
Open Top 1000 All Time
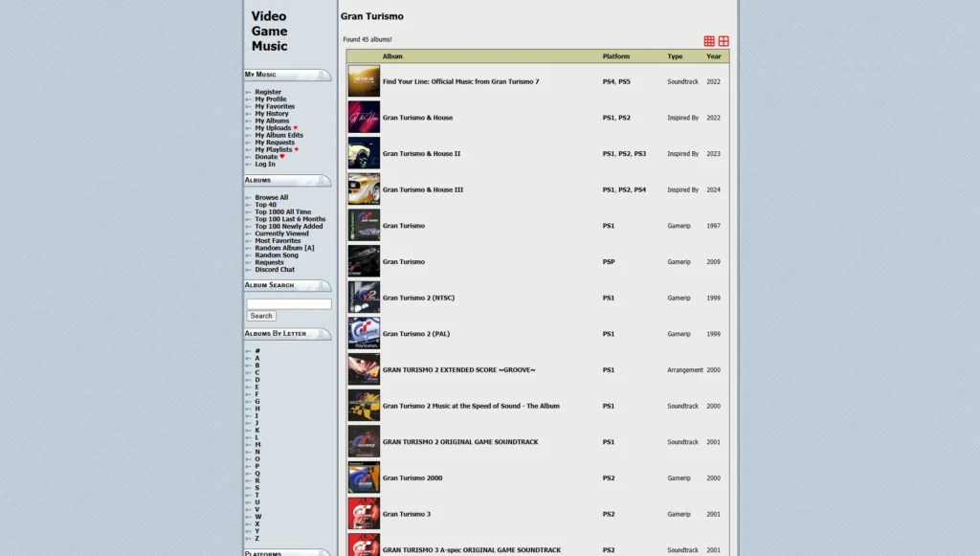282,211
